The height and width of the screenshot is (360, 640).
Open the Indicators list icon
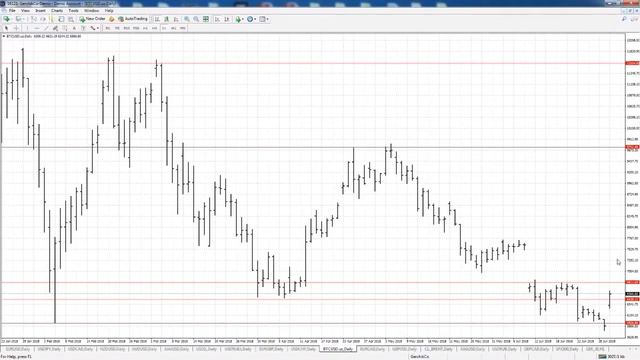click(238, 19)
